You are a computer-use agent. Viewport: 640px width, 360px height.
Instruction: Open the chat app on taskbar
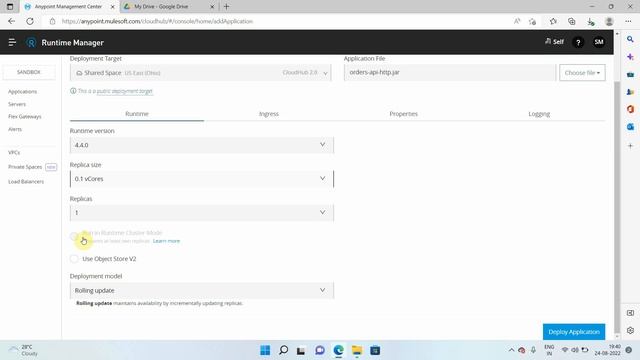pyautogui.click(x=320, y=350)
